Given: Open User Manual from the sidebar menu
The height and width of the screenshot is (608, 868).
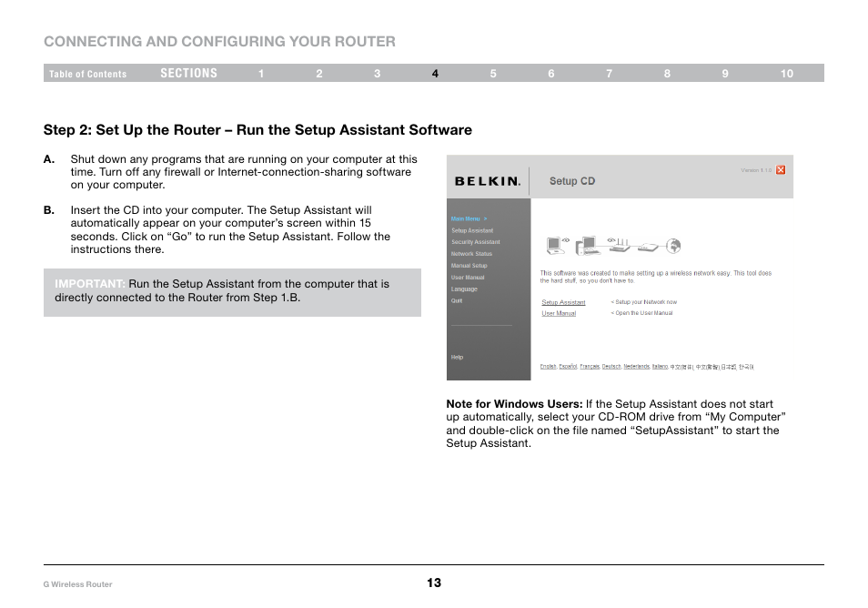Looking at the screenshot, I should pos(468,278).
